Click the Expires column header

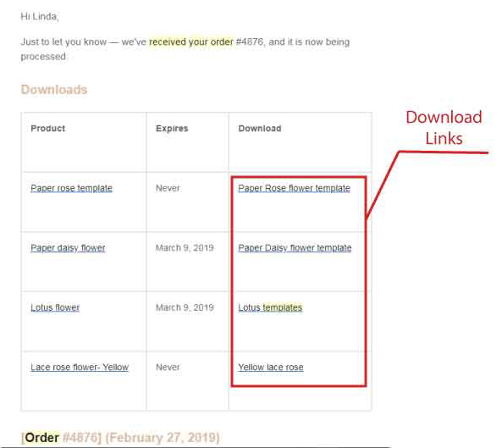172,129
